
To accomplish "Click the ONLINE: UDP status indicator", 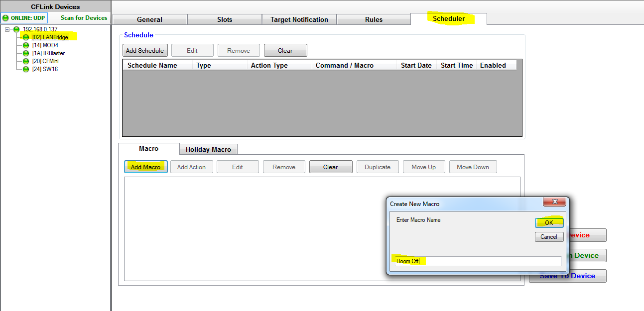I will coord(24,18).
